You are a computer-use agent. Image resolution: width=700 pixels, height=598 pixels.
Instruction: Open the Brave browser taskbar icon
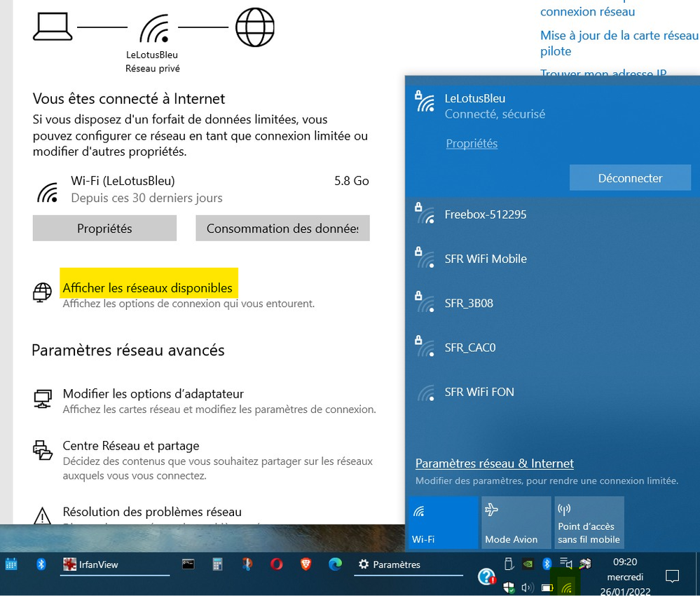(x=306, y=564)
